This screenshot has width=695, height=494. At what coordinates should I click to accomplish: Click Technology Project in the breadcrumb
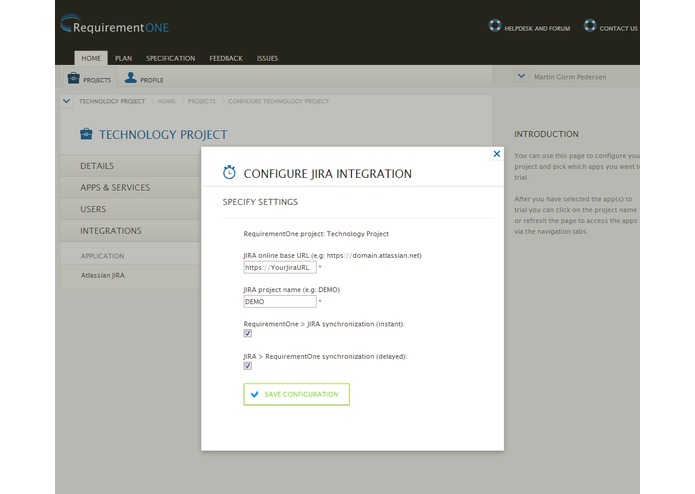coord(112,101)
